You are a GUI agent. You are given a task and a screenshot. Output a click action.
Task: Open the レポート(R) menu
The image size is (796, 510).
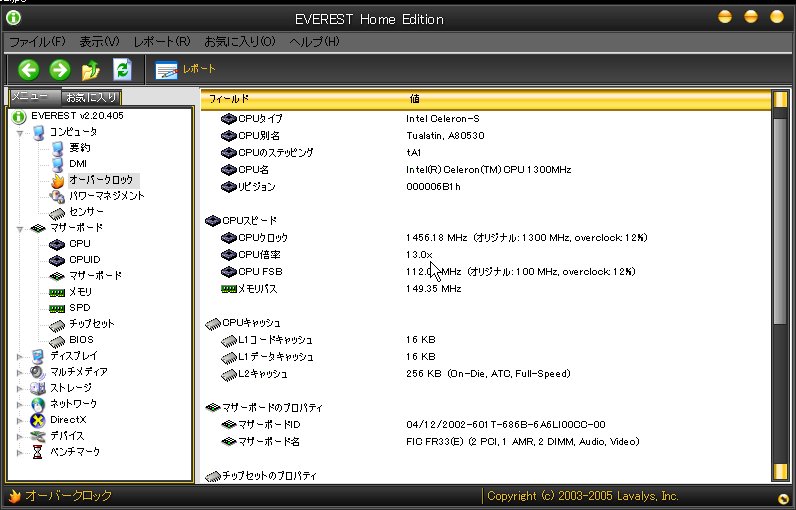(x=161, y=42)
